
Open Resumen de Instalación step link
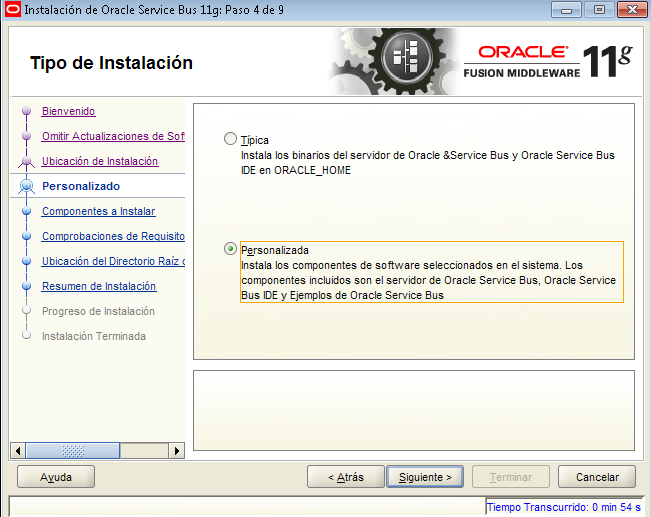pos(99,286)
